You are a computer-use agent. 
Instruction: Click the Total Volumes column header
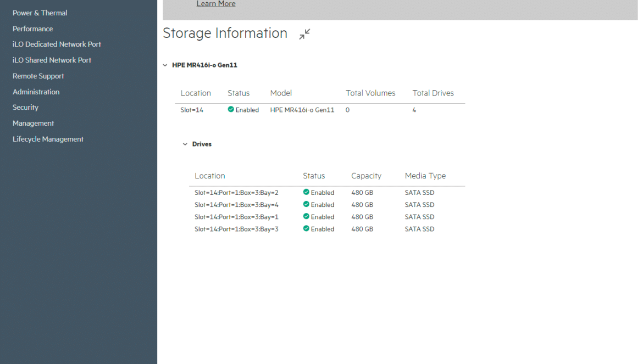click(x=371, y=93)
